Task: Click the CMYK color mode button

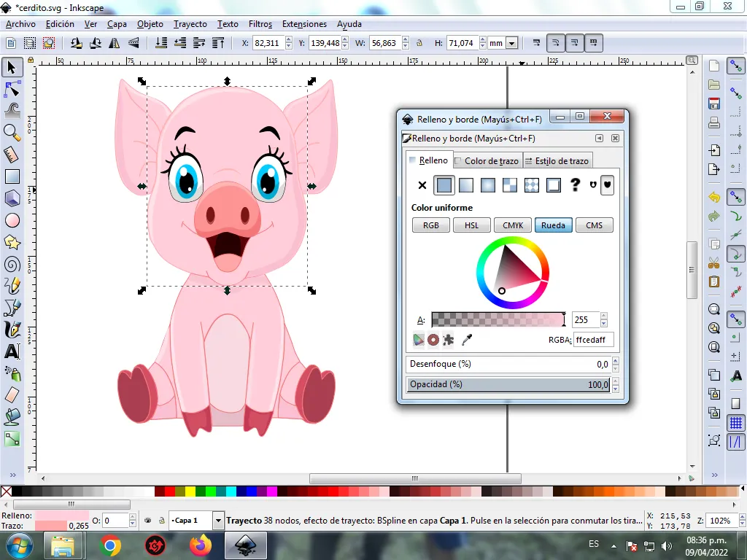Action: [x=513, y=225]
